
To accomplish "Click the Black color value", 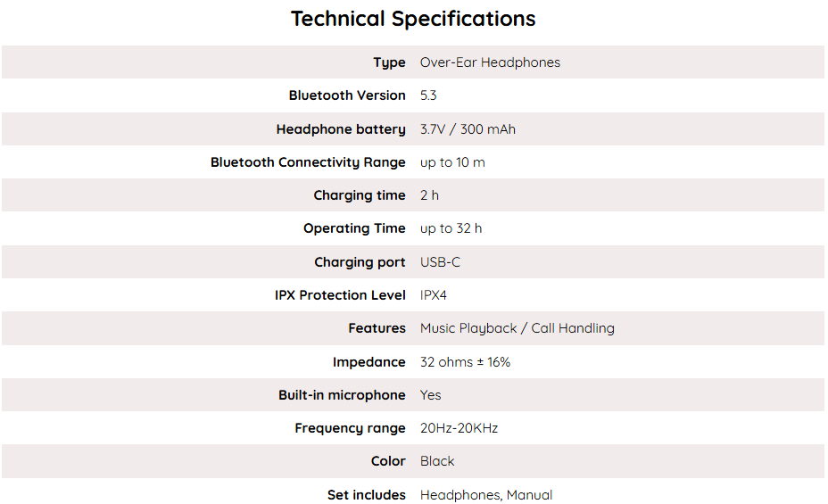I will pos(437,461).
